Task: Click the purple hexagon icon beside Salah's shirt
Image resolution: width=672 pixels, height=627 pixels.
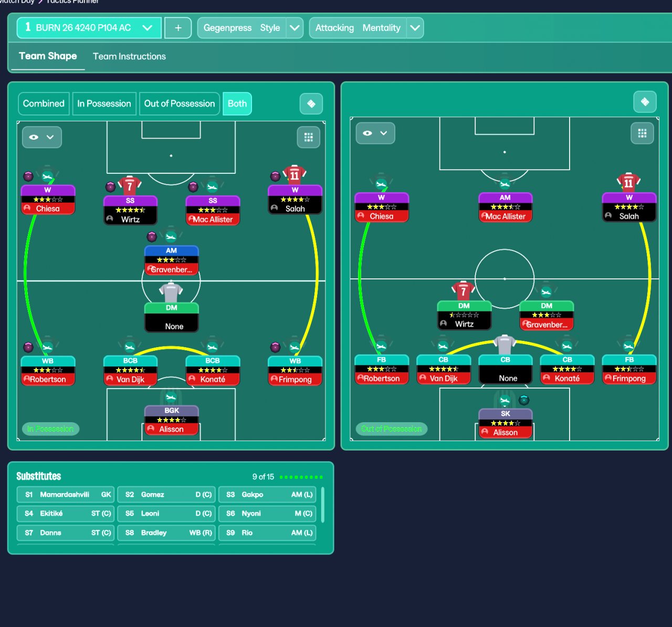Action: [x=275, y=176]
